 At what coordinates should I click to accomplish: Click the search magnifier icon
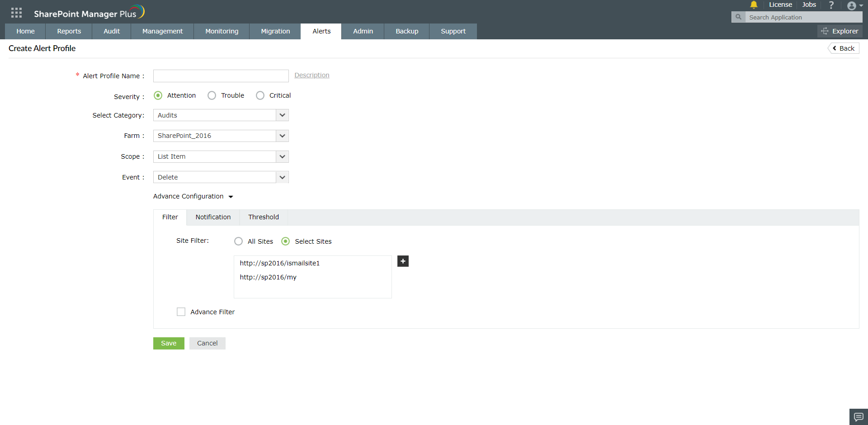tap(738, 17)
